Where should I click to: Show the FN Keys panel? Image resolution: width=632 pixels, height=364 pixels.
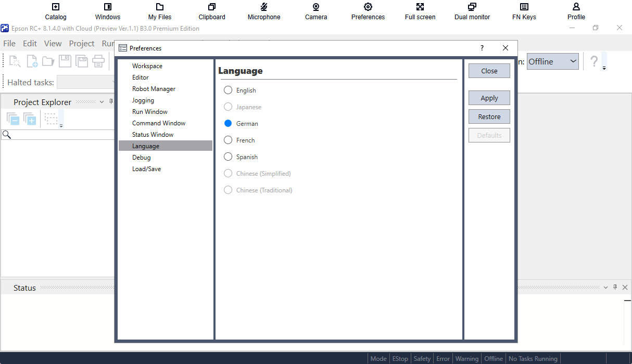click(524, 11)
